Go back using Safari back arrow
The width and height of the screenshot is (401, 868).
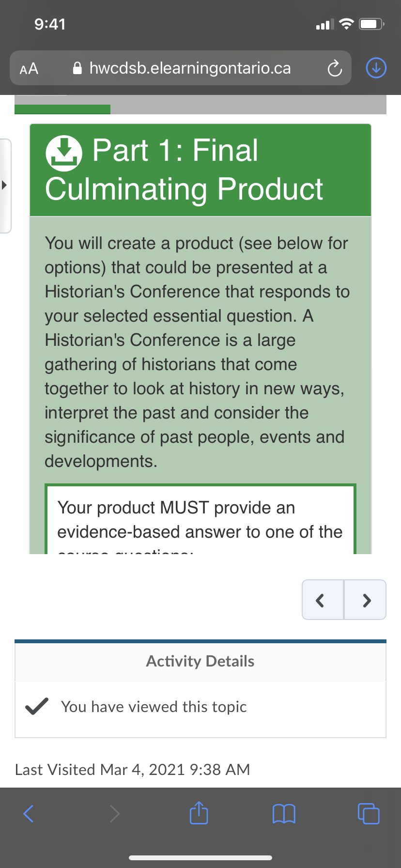click(x=29, y=813)
